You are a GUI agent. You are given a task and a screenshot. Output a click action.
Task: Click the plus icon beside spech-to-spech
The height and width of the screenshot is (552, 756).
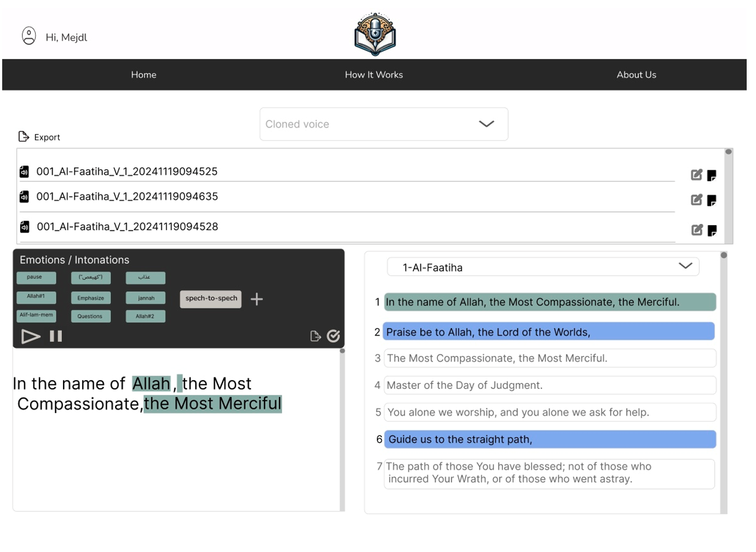(256, 299)
